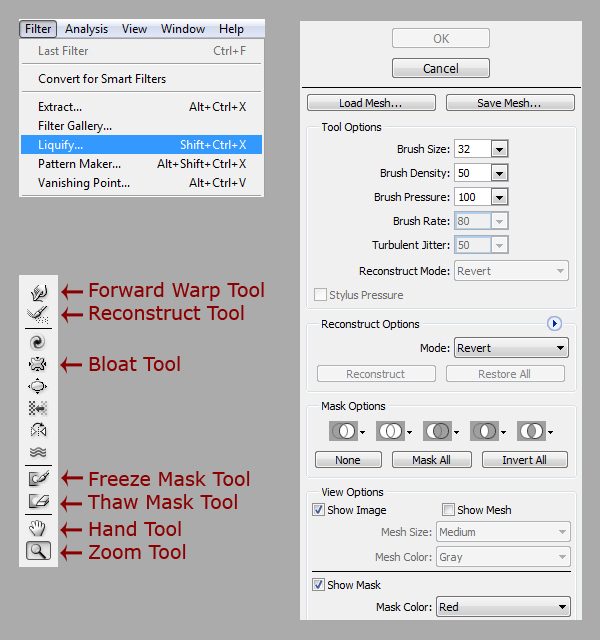Open dropdown arrow beside fifth mask option icon
Viewport: 600px width, 640px height.
pos(551,432)
